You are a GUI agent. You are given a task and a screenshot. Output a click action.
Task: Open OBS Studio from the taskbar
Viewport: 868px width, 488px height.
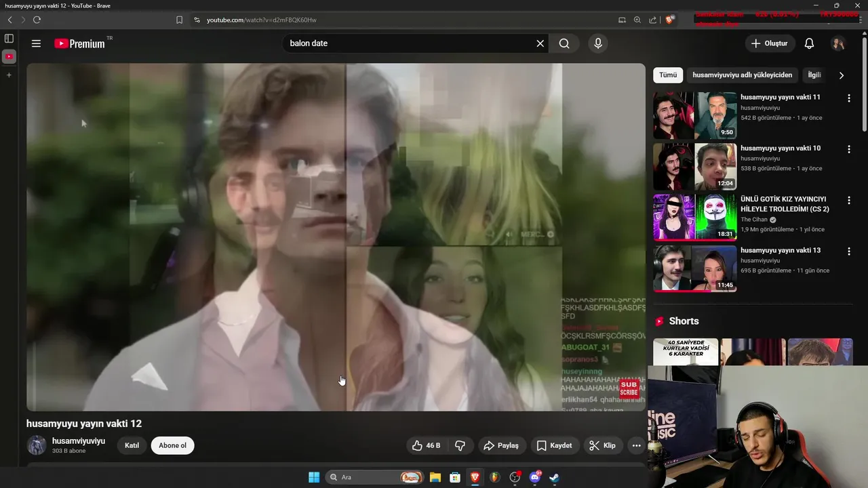pos(515,477)
